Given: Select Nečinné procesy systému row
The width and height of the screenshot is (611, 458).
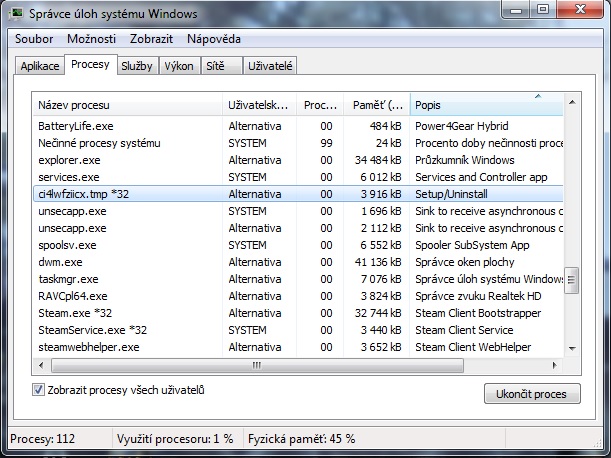Looking at the screenshot, I should [298, 143].
